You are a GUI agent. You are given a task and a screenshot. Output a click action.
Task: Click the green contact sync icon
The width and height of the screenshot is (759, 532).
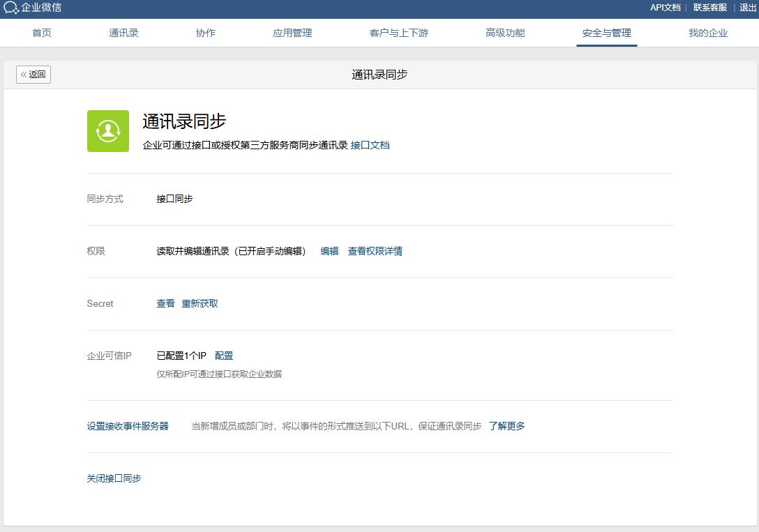tap(107, 130)
